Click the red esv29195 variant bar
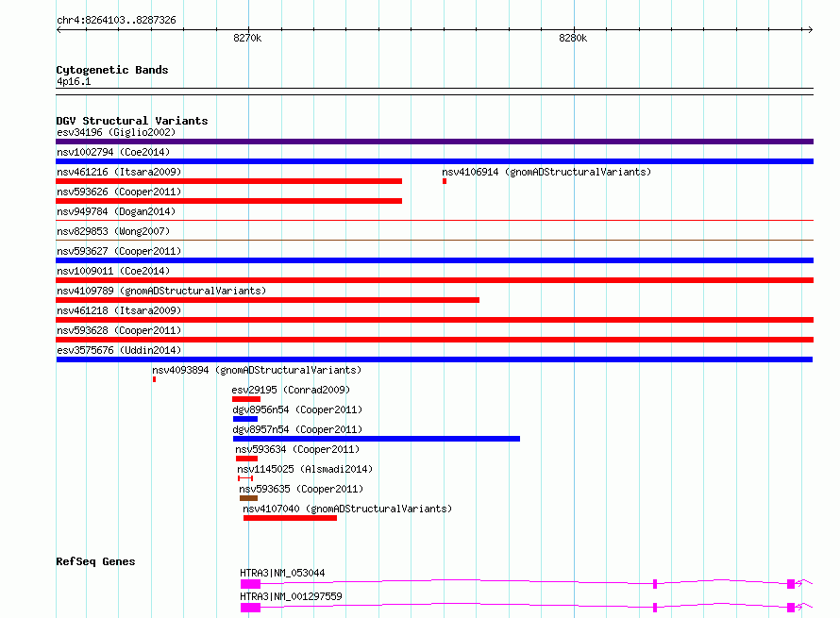This screenshot has height=618, width=840. 246,399
